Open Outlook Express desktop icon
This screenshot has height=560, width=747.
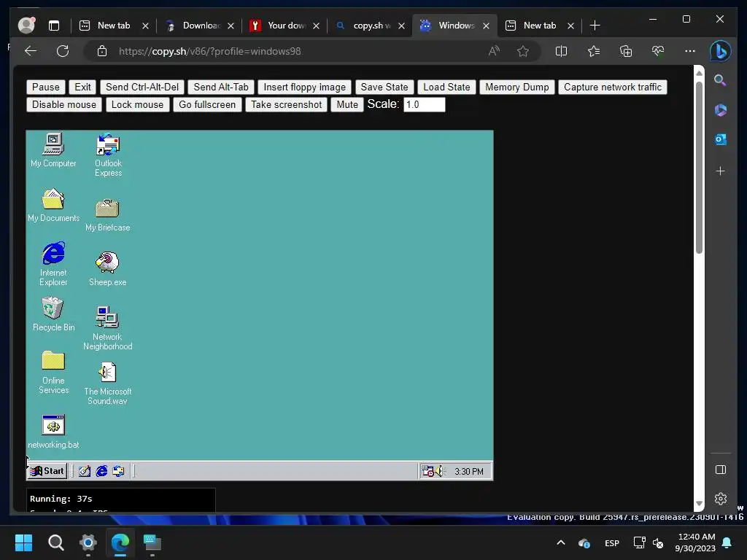[108, 155]
